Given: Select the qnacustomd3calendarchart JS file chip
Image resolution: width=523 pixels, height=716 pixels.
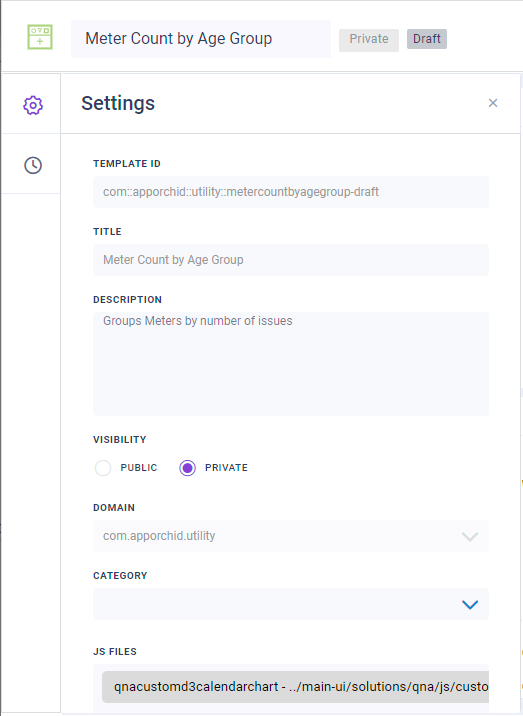Looking at the screenshot, I should (x=296, y=687).
